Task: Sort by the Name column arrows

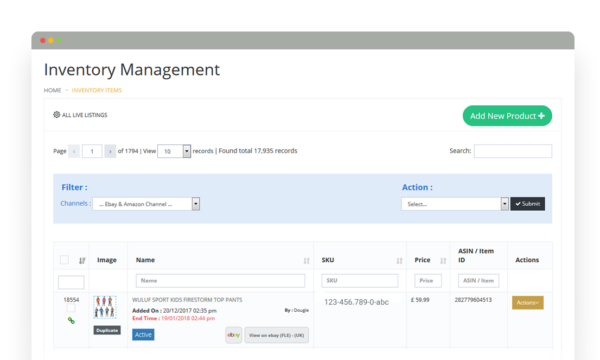Action: 307,261
